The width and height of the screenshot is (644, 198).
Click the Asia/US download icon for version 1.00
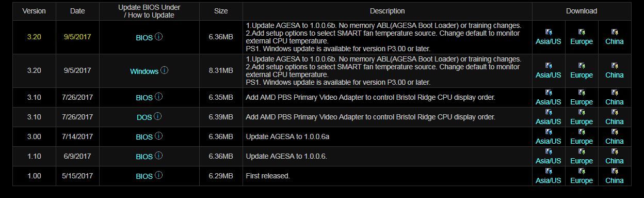(549, 171)
